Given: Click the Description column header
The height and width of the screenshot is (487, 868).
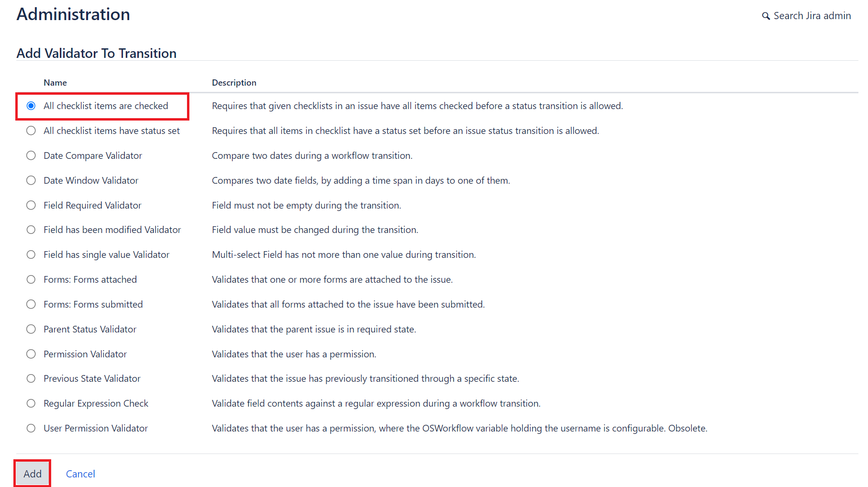Looking at the screenshot, I should point(234,82).
